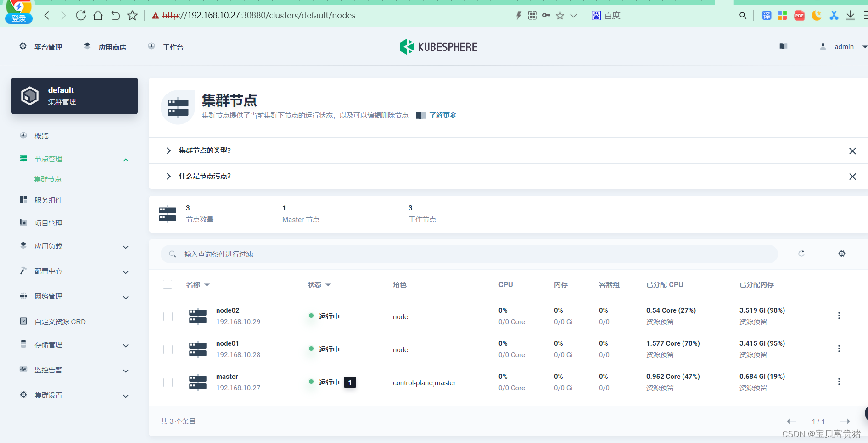This screenshot has height=443, width=868.
Task: Click the lightning bolt icon in the address bar
Action: (519, 16)
